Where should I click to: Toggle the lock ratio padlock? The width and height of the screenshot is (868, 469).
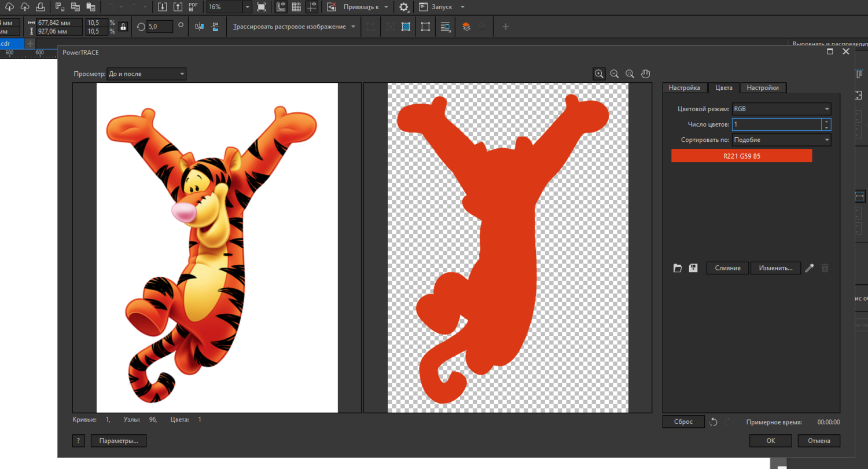point(123,27)
